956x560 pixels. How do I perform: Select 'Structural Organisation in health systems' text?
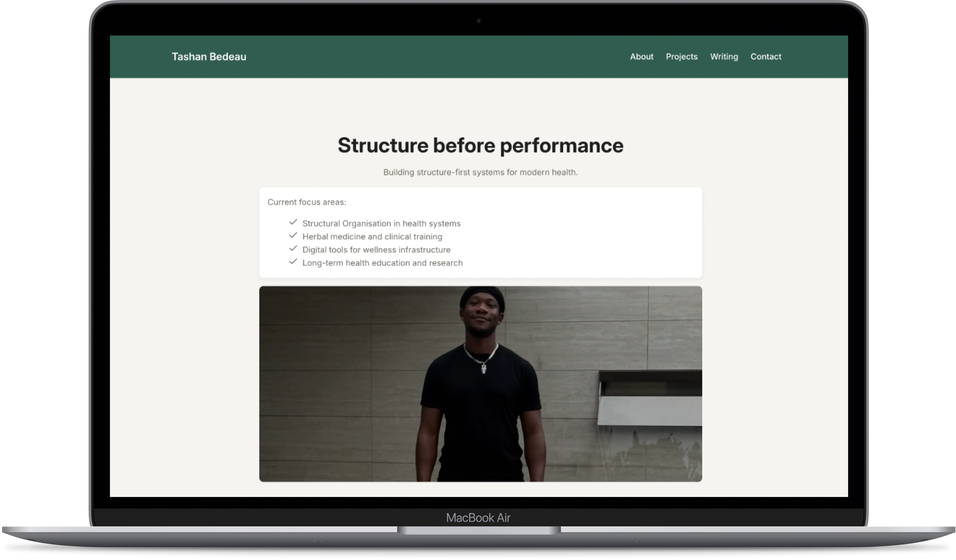point(381,224)
